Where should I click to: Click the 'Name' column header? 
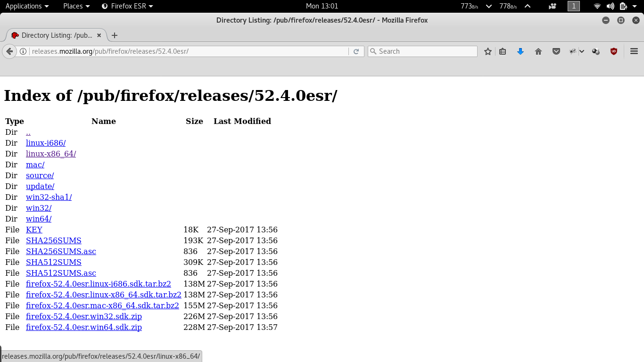coord(104,121)
